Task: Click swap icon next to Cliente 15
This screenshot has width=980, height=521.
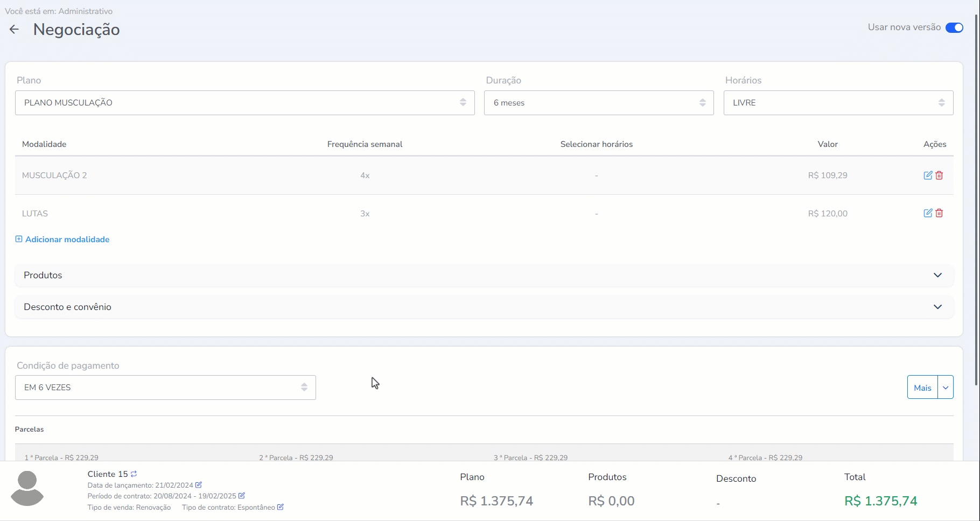Action: 134,474
